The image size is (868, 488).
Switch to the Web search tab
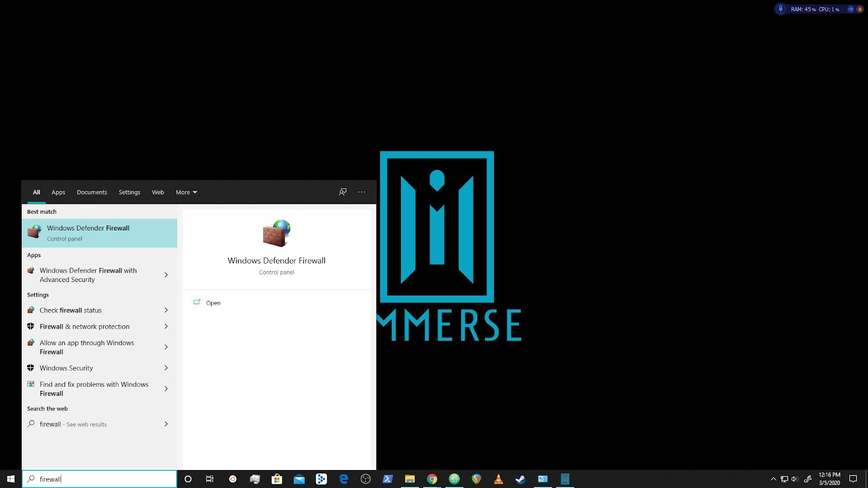click(x=158, y=192)
